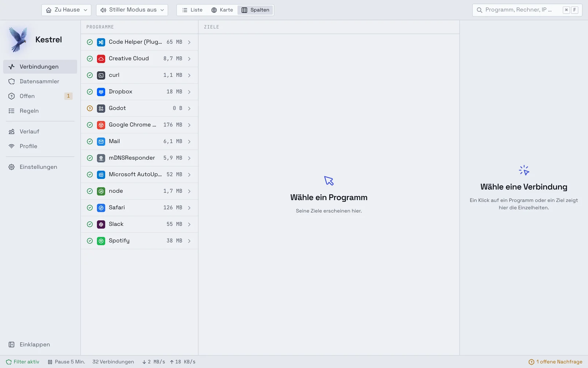Switch to the Liste view tab
Viewport: 588px width, 368px height.
(192, 10)
